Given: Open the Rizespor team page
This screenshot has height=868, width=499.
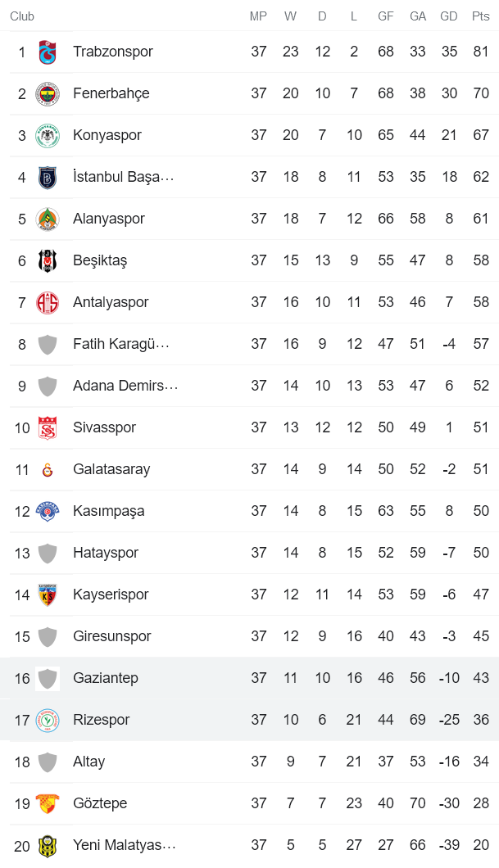Looking at the screenshot, I should 101,720.
